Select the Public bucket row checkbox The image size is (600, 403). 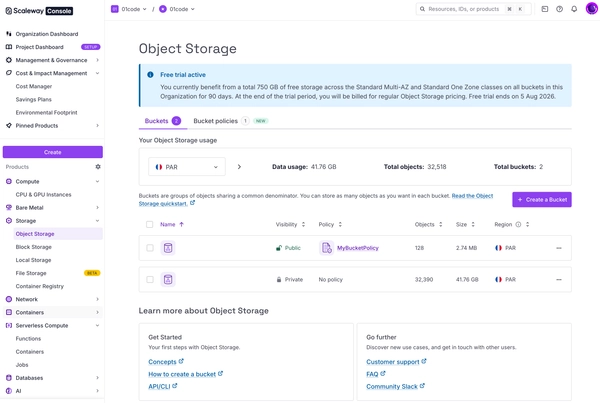coord(150,248)
